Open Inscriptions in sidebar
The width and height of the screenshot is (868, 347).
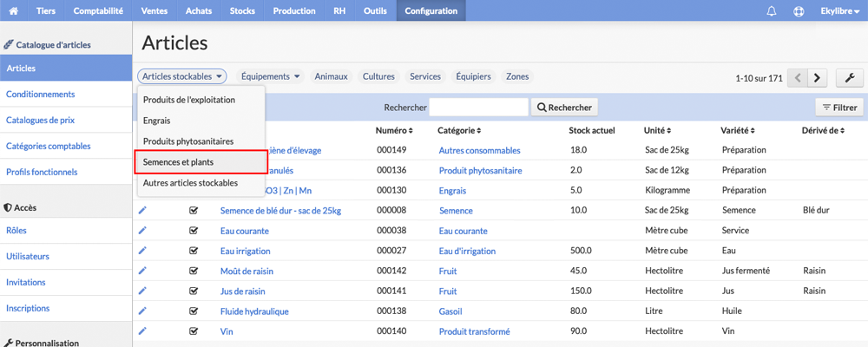[x=66, y=308]
